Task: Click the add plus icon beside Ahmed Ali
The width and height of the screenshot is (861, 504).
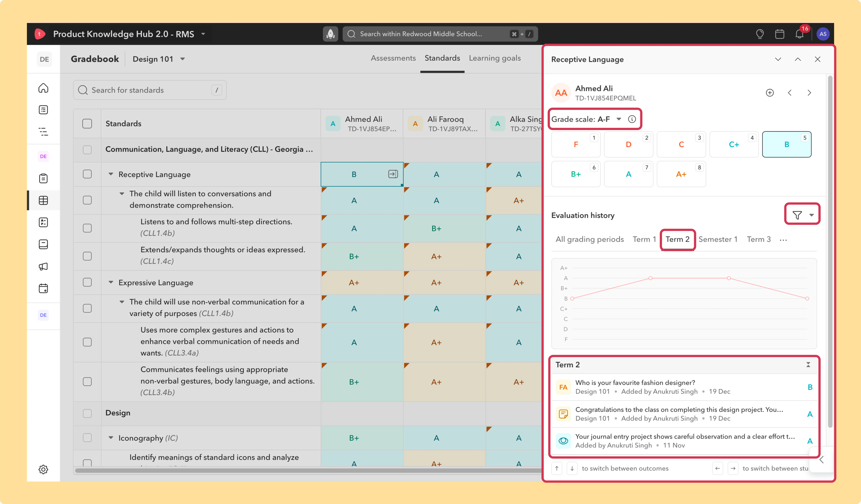Action: [770, 93]
